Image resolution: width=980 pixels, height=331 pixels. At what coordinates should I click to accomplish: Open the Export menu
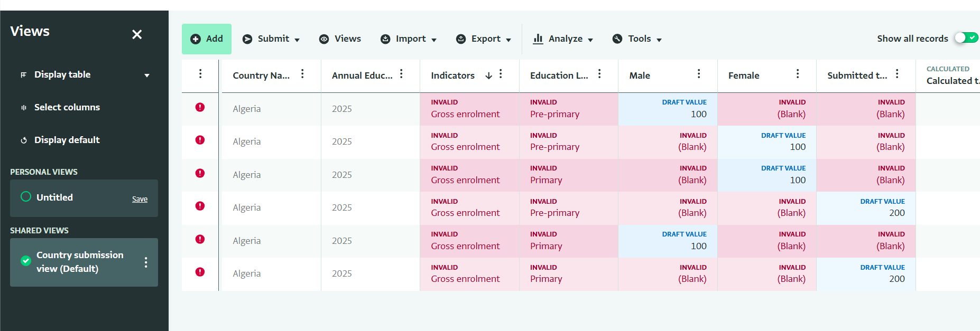click(x=484, y=39)
